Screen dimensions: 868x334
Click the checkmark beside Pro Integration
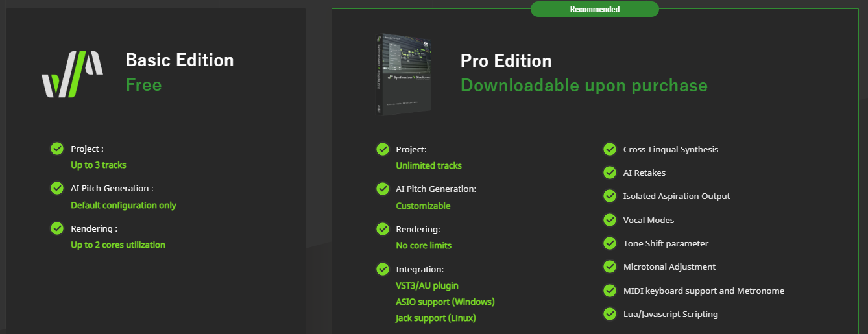click(383, 269)
